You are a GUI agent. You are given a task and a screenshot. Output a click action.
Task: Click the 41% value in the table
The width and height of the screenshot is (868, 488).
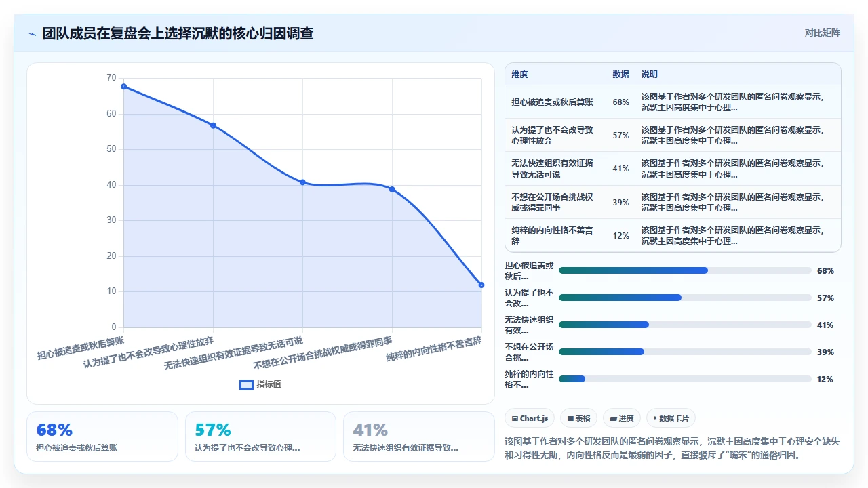[620, 169]
